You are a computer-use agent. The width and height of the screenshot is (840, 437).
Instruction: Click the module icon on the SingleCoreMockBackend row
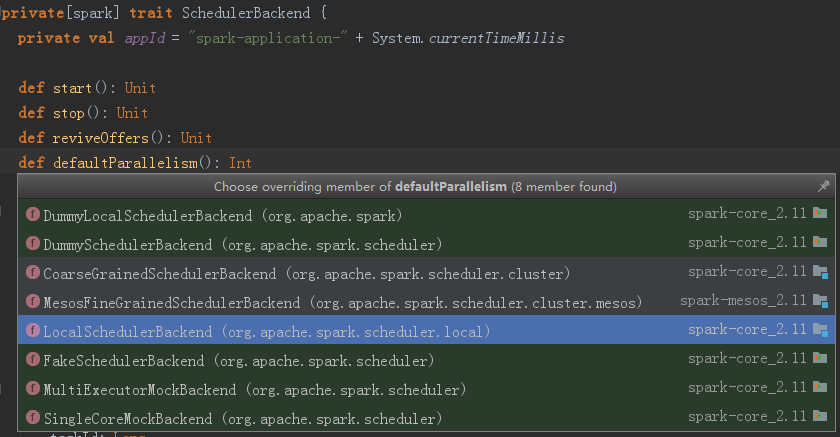point(820,418)
